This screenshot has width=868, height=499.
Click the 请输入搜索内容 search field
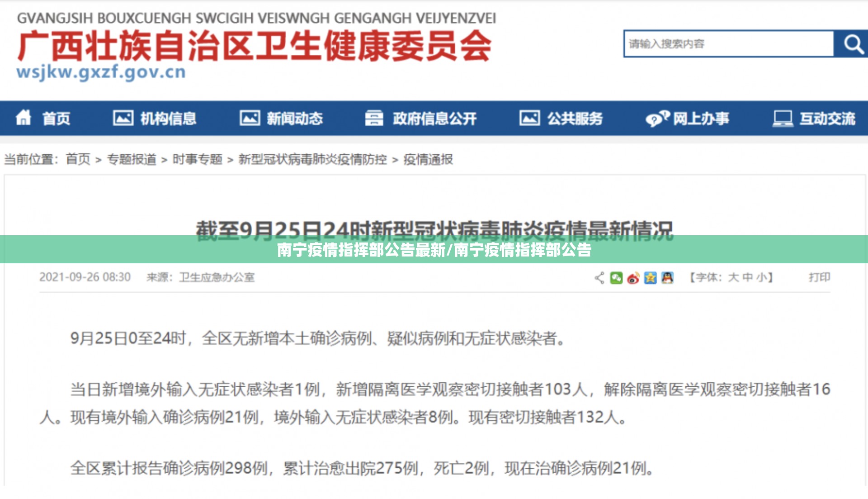[x=728, y=44]
